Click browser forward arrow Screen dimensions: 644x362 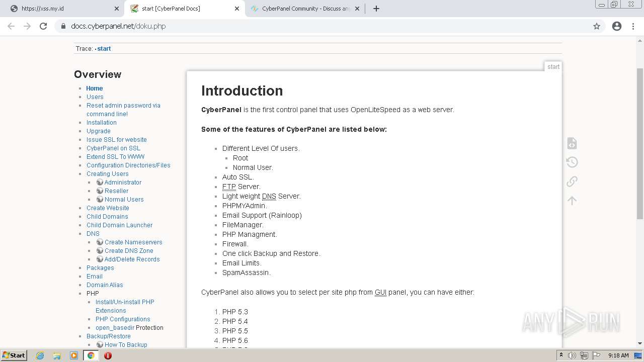27,26
